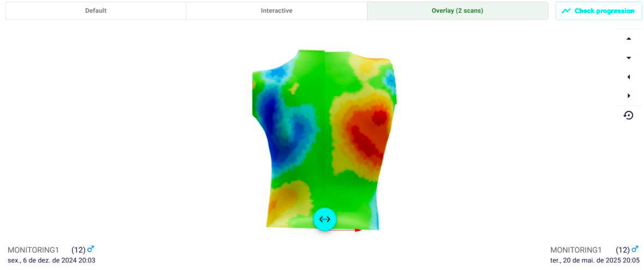This screenshot has height=270, width=644.
Task: Click the trend line icon in Check progression
Action: [x=567, y=11]
